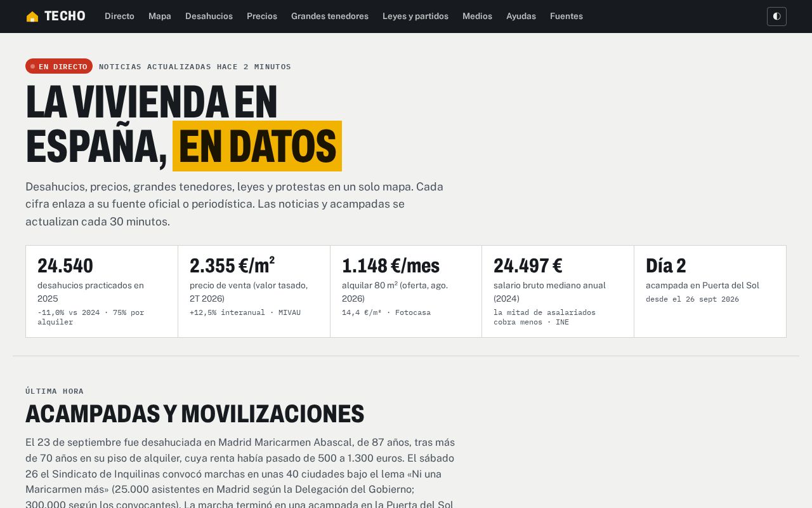Click the 'ACAMPADAS Y MOVILIZACIONES' heading
The height and width of the screenshot is (508, 812).
pos(195,413)
